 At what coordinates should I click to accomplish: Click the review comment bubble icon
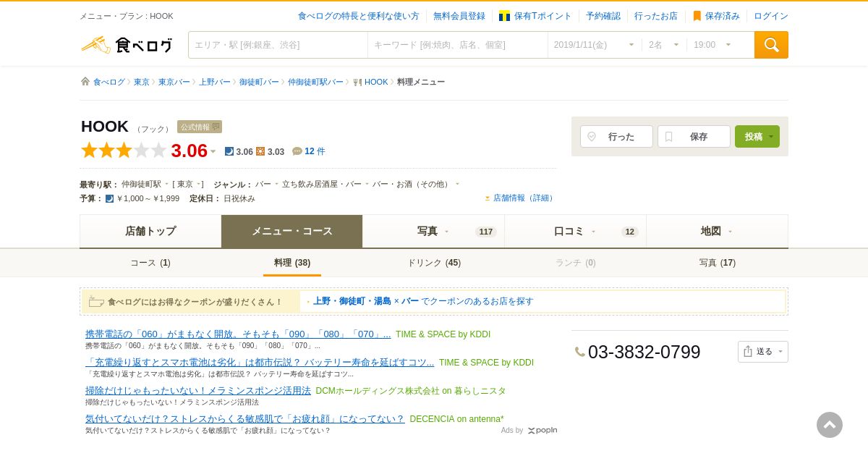pyautogui.click(x=297, y=151)
